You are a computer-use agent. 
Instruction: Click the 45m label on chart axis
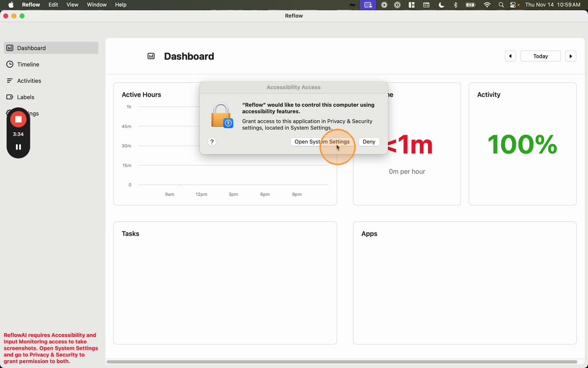click(127, 127)
